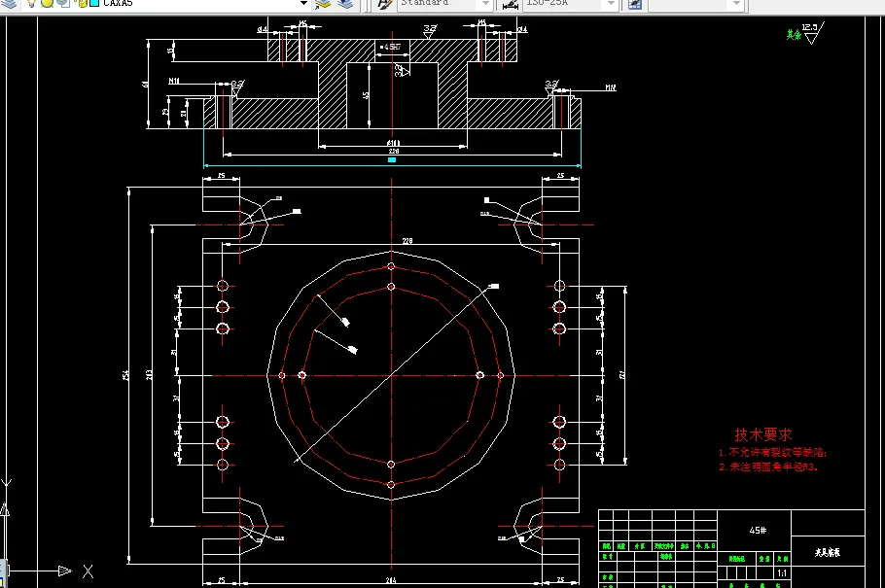This screenshot has width=885, height=588.
Task: Select the ø45H7 dimension text in section view
Action: (x=390, y=47)
